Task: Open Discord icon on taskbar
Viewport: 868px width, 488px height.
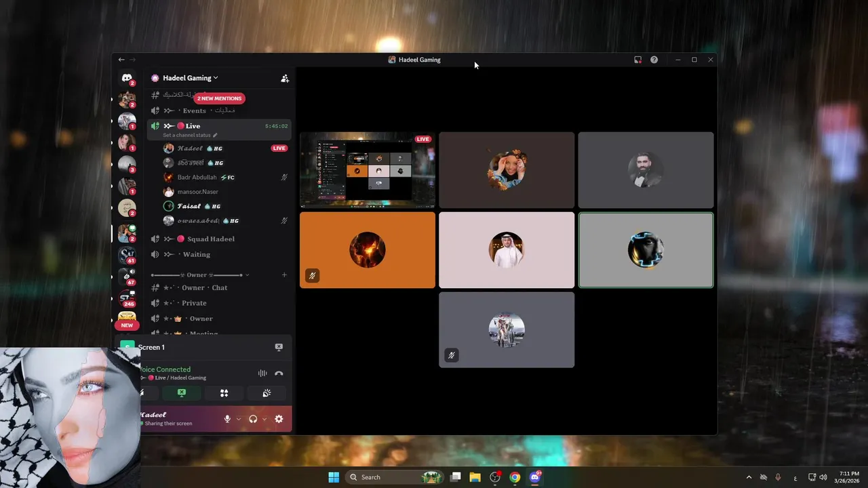Action: click(x=535, y=477)
